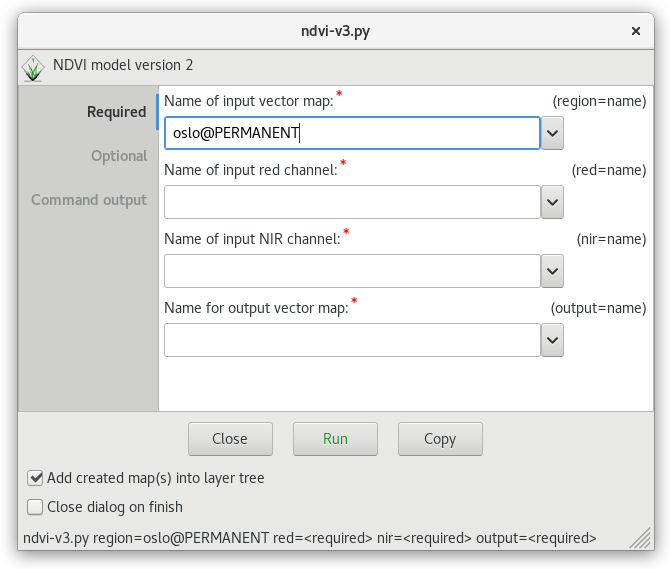Viewport: 670px width, 569px height.
Task: Click the 'Name for output vector map:' label
Action: coord(256,308)
